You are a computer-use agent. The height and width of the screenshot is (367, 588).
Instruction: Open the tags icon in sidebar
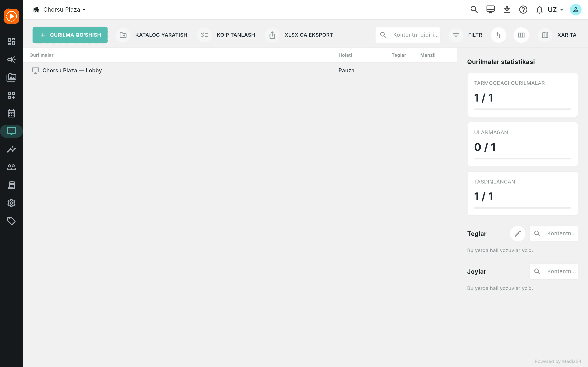tap(11, 221)
